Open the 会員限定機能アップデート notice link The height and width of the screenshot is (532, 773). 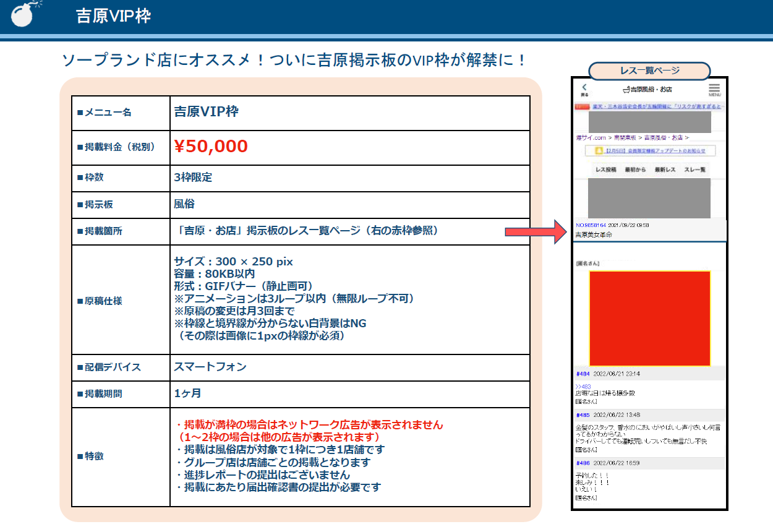point(655,150)
